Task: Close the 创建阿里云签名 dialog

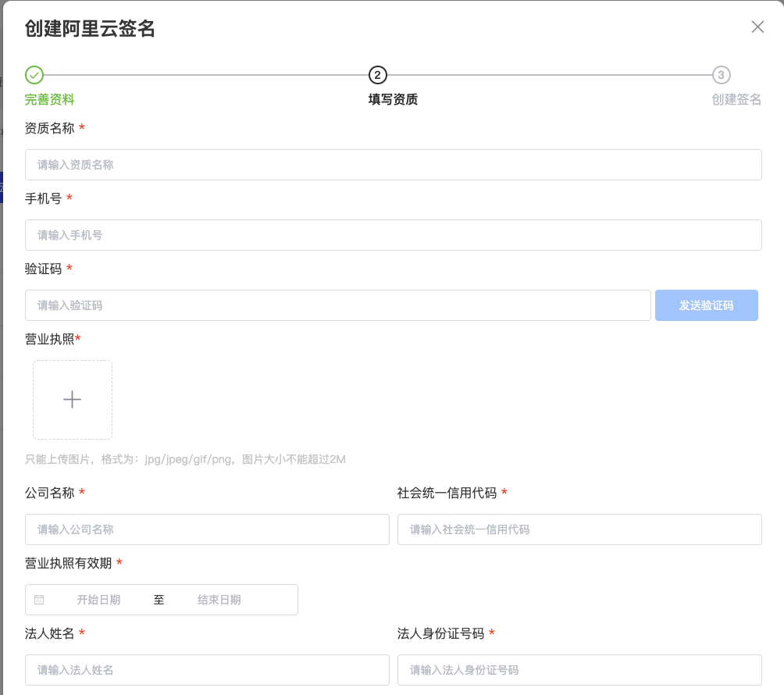Action: pyautogui.click(x=757, y=27)
